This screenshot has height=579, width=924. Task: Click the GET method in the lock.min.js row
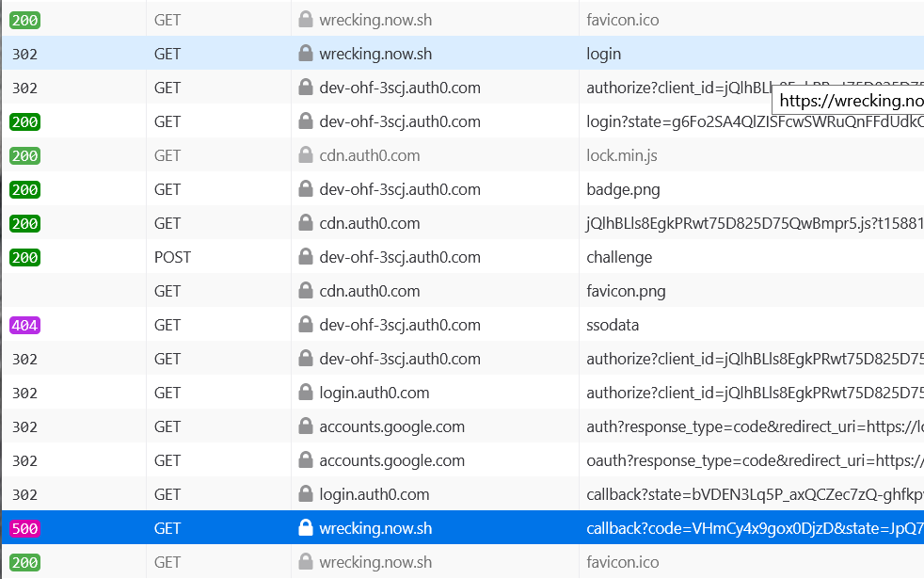[x=167, y=155]
